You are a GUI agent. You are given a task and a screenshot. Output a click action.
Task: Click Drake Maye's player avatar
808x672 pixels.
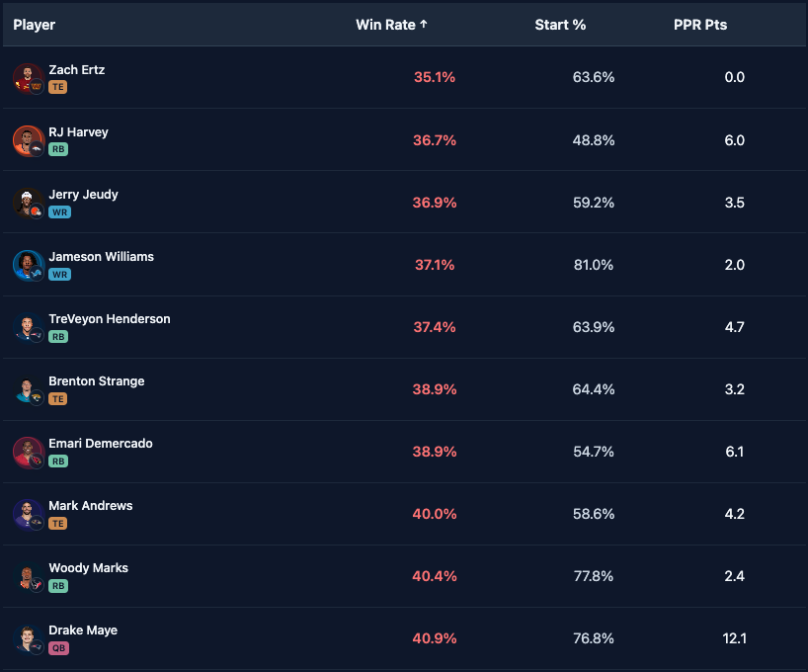[x=28, y=638]
